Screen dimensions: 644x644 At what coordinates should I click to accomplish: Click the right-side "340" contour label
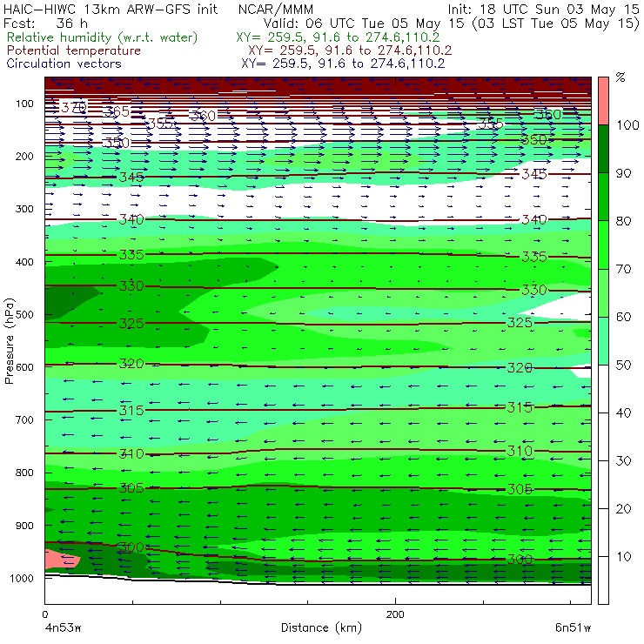(534, 220)
